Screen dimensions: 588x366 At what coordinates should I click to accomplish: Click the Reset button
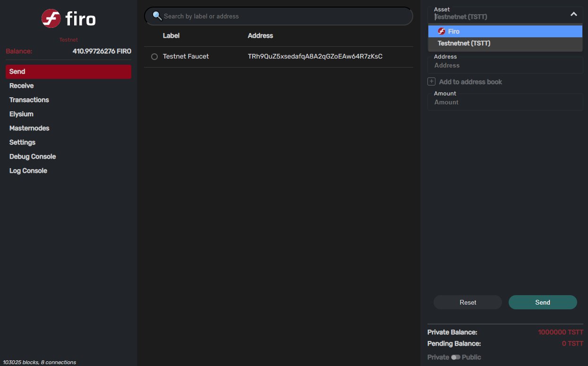coord(468,302)
